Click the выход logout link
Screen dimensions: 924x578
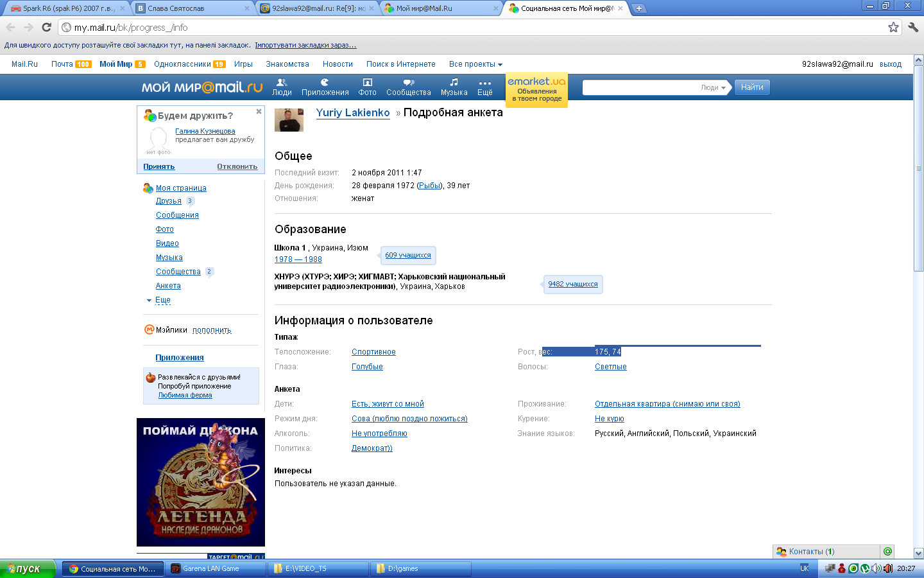891,64
